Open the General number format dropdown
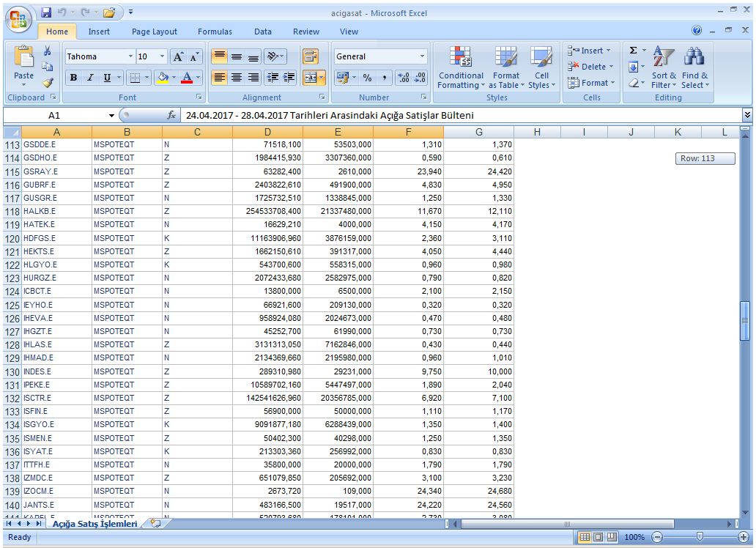756x548 pixels. click(x=423, y=56)
